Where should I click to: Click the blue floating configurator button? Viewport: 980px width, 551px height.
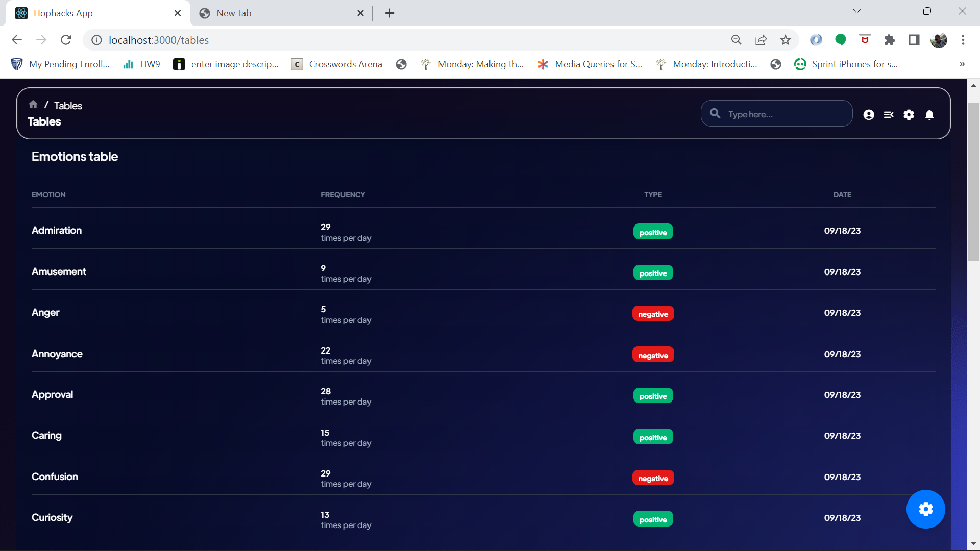click(x=925, y=509)
